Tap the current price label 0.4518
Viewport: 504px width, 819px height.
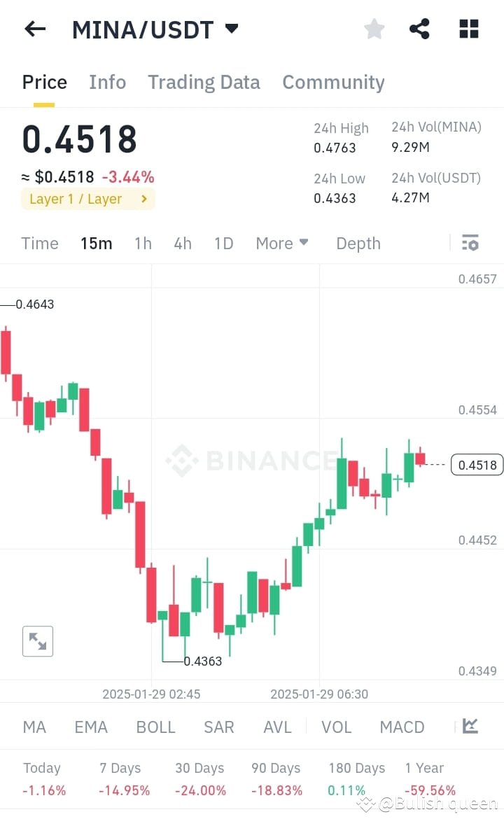(x=477, y=464)
